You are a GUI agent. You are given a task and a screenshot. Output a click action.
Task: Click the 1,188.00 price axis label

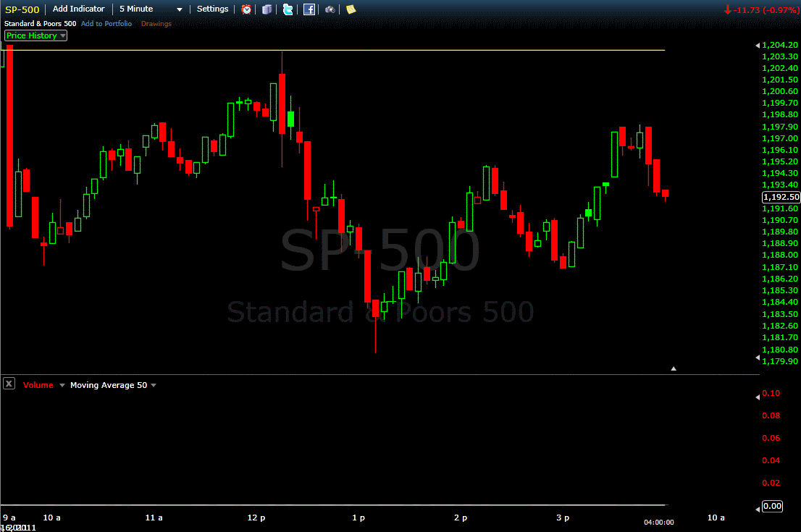(779, 256)
